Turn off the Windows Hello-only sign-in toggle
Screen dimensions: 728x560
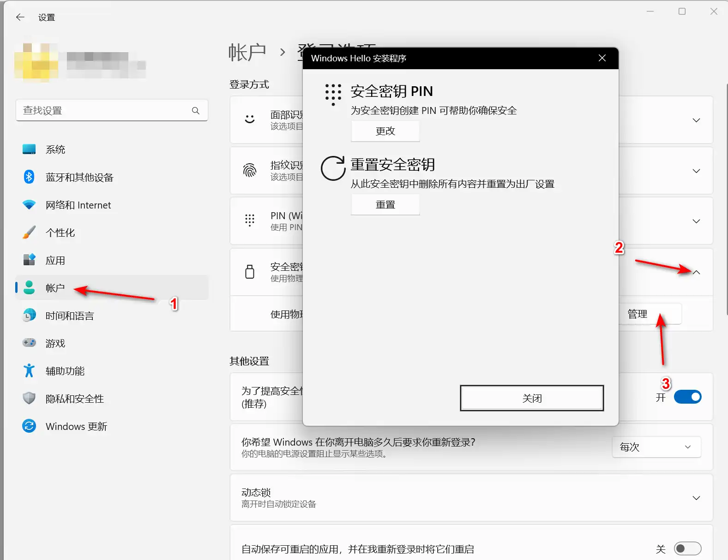pyautogui.click(x=688, y=397)
